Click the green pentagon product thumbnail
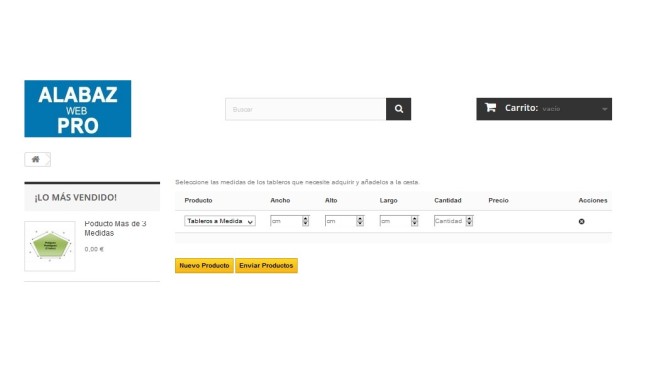646x366 pixels. [x=50, y=246]
